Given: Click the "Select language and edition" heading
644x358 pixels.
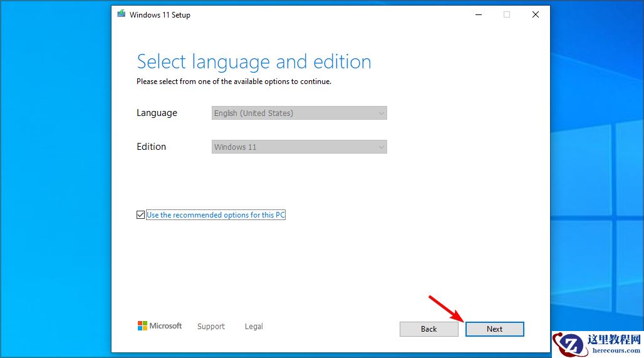Looking at the screenshot, I should click(x=254, y=62).
